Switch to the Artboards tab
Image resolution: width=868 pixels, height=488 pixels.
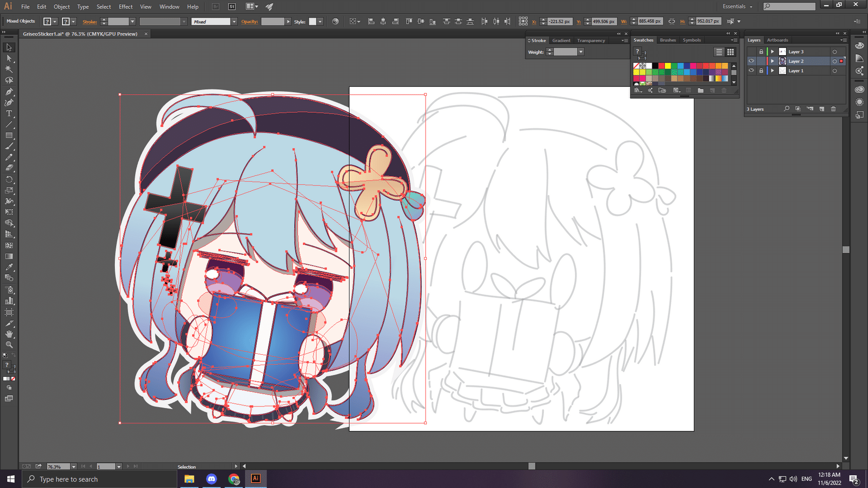(777, 40)
